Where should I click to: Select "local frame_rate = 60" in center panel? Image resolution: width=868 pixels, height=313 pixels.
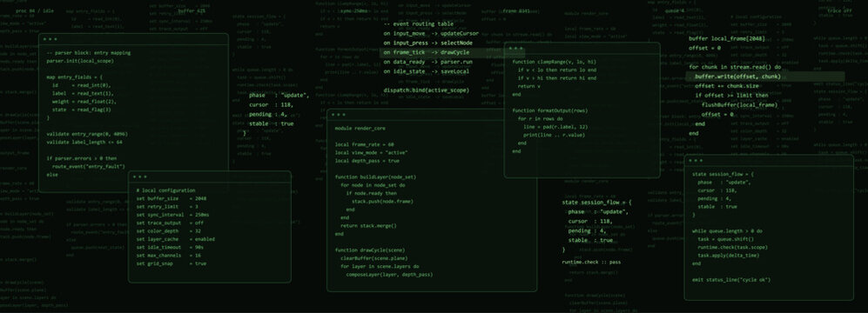365,144
